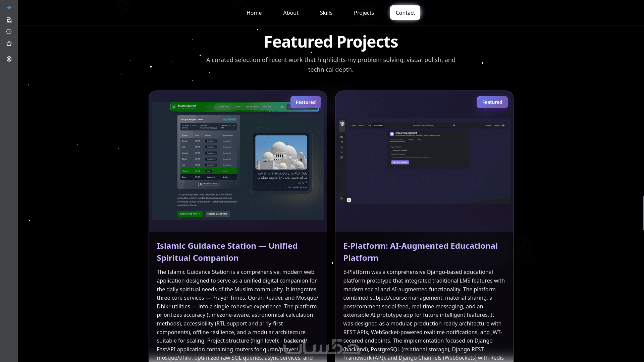The width and height of the screenshot is (644, 362).
Task: Click Featured badge on E-Platform card
Action: click(x=492, y=102)
